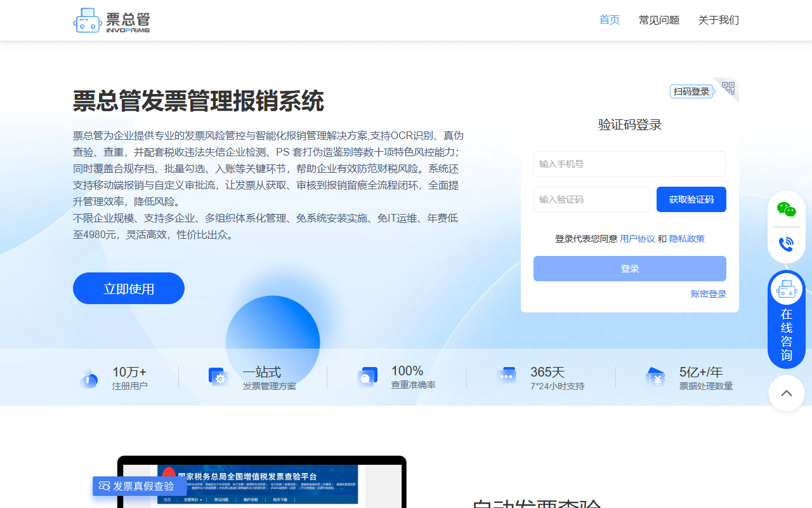Screen dimensions: 812x508
Task: Click the back-to-top arrow button
Action: point(787,393)
